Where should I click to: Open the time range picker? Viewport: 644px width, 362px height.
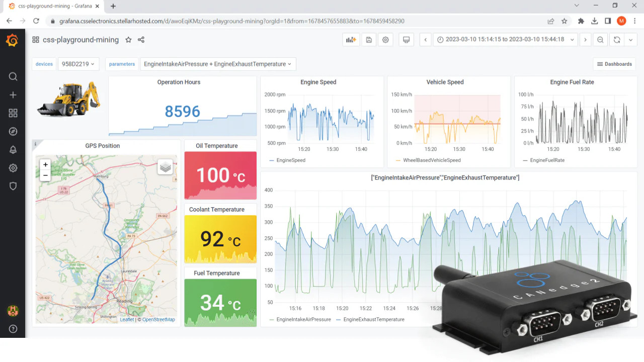pos(505,40)
